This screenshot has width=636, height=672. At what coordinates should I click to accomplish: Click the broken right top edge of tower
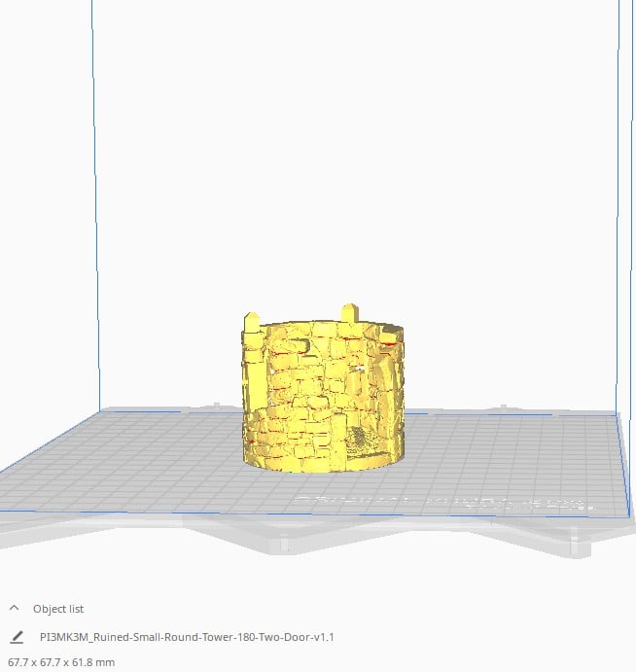tap(394, 336)
